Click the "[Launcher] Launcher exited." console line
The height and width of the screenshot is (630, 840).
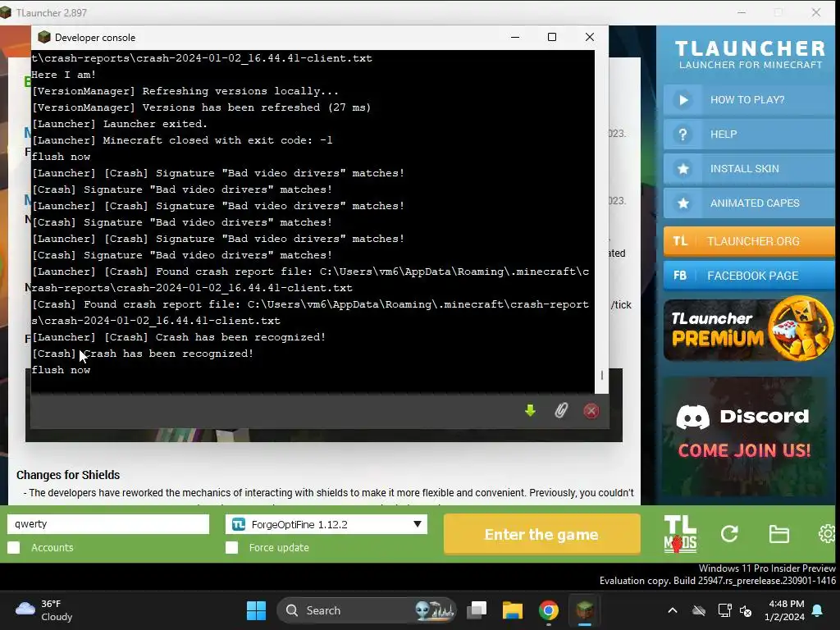120,124
